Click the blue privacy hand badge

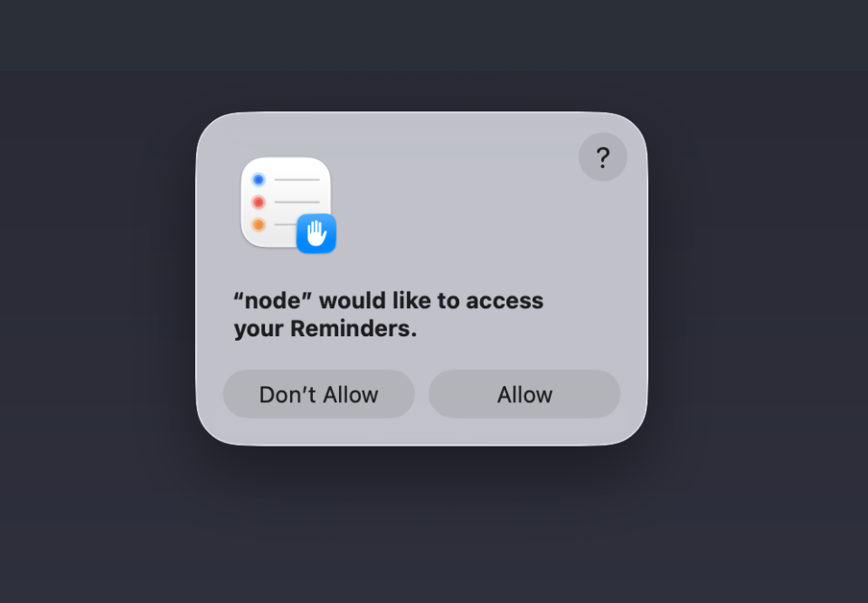[316, 233]
